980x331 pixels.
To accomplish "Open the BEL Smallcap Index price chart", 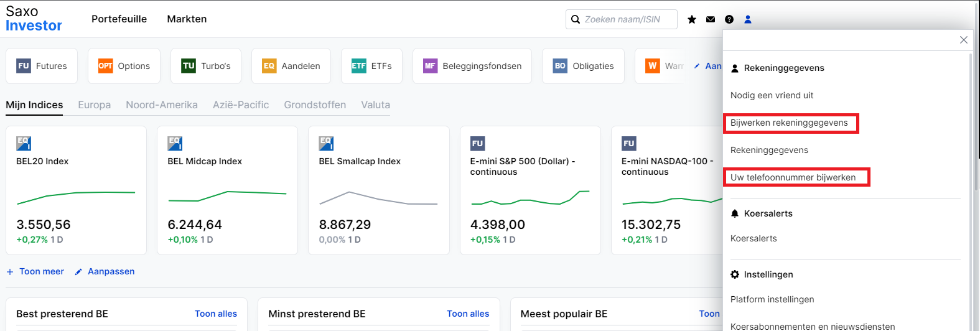I will pyautogui.click(x=378, y=198).
